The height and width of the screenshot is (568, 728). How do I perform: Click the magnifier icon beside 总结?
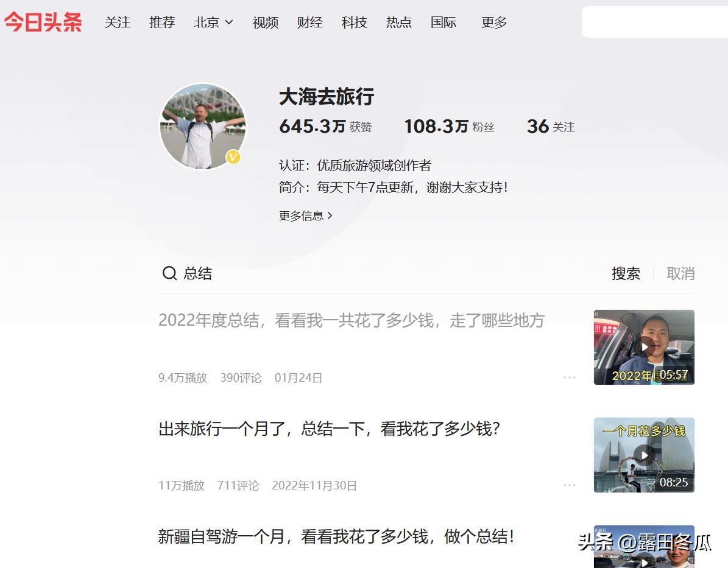click(x=169, y=273)
